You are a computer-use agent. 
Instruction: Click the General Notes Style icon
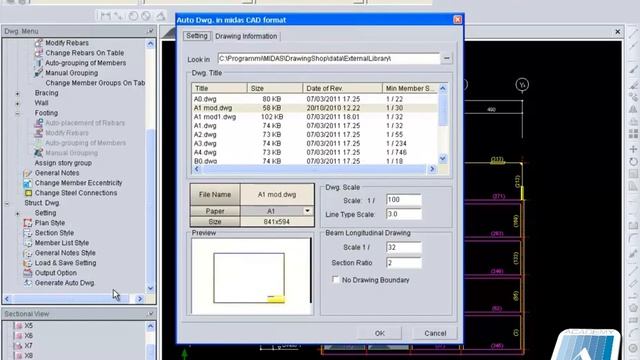pos(28,253)
